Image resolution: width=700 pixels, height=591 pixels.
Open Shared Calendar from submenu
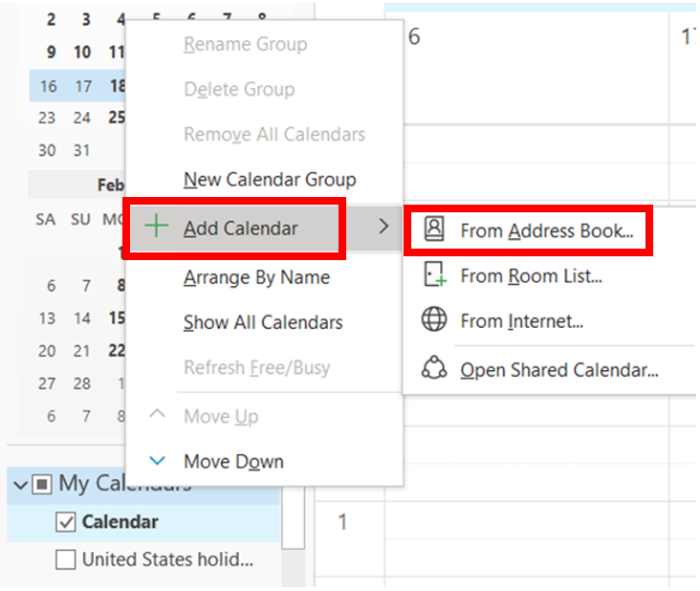pos(559,370)
